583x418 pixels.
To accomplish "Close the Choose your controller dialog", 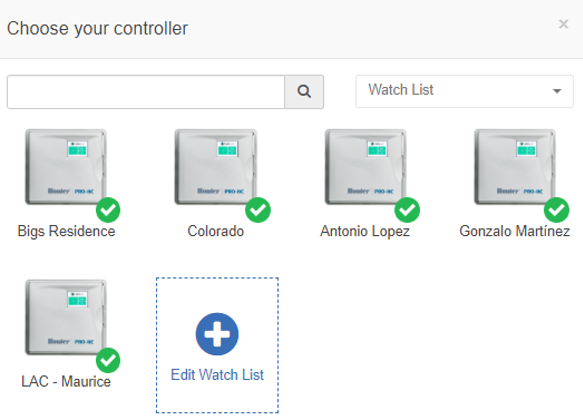I will coord(563,24).
